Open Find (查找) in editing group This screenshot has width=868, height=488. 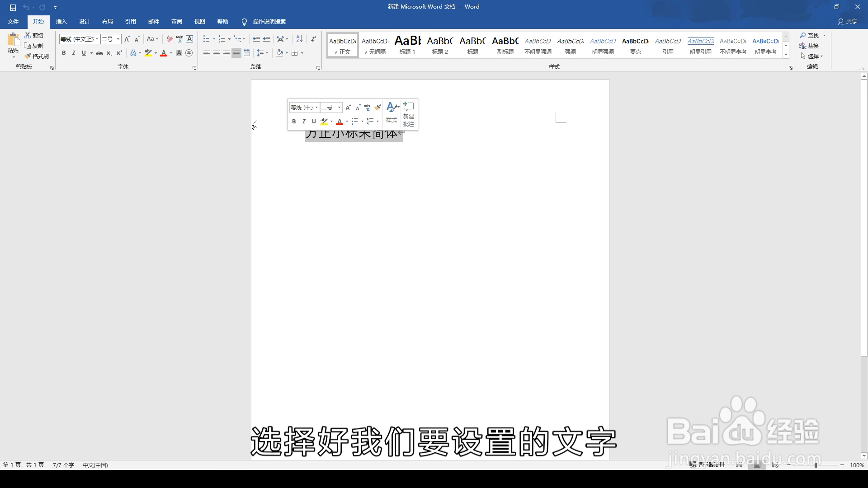tap(810, 35)
